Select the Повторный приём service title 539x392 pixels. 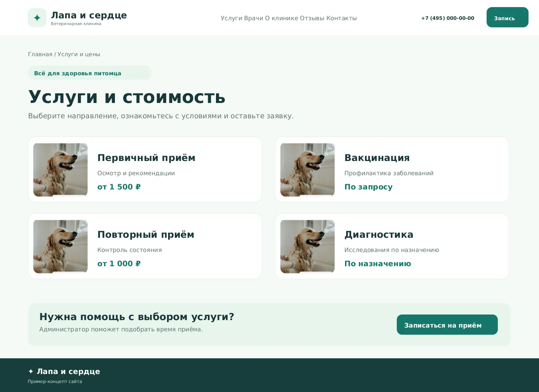click(x=146, y=235)
